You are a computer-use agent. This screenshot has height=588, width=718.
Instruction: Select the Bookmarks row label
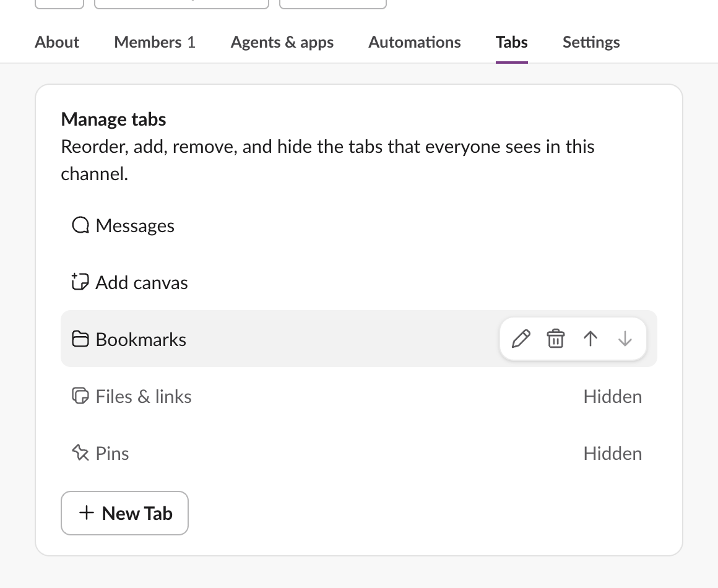[x=141, y=339]
